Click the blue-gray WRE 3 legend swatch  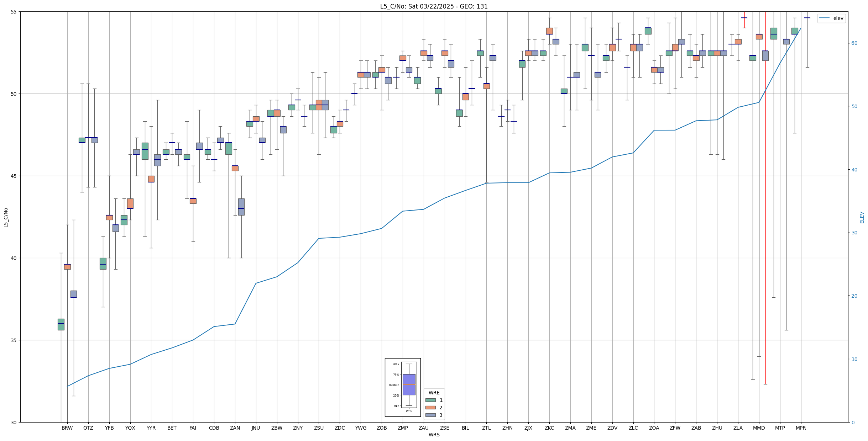tap(430, 415)
